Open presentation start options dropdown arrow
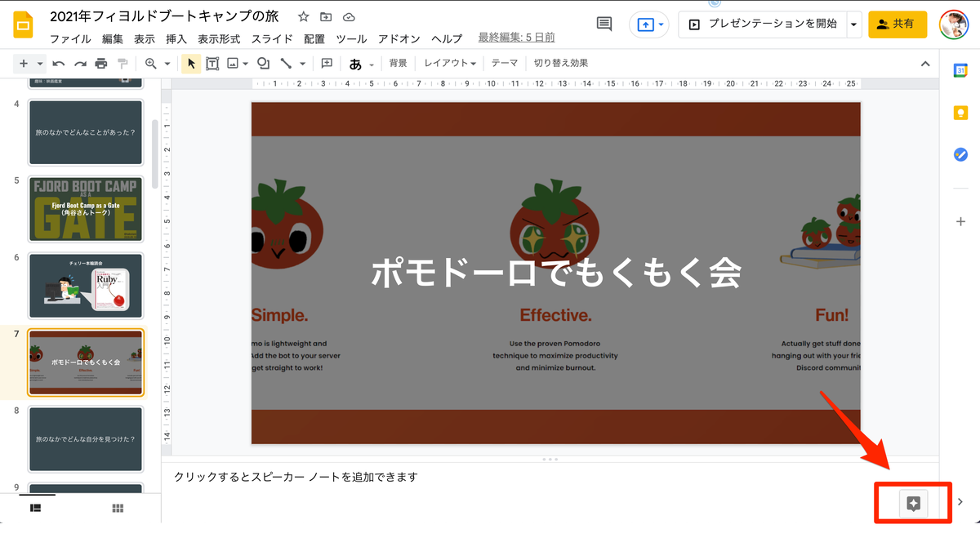This screenshot has width=980, height=538. pos(853,24)
